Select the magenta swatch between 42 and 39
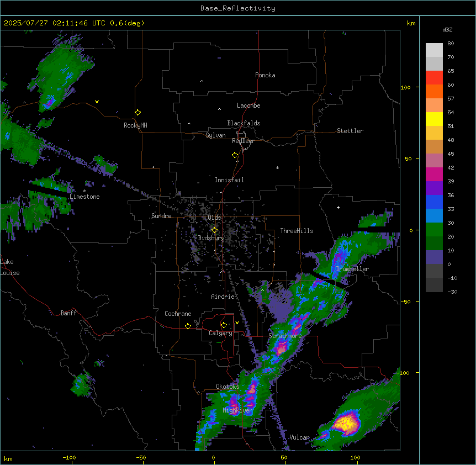476x465 pixels. [434, 175]
